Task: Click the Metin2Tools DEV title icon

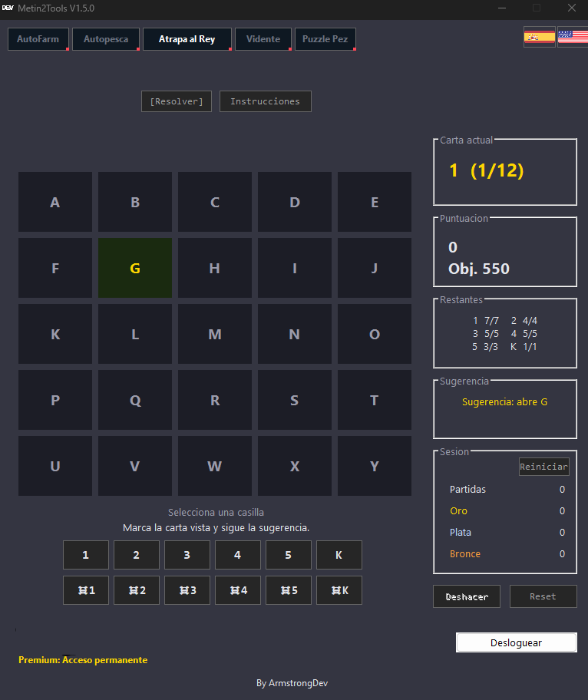Action: click(x=8, y=8)
